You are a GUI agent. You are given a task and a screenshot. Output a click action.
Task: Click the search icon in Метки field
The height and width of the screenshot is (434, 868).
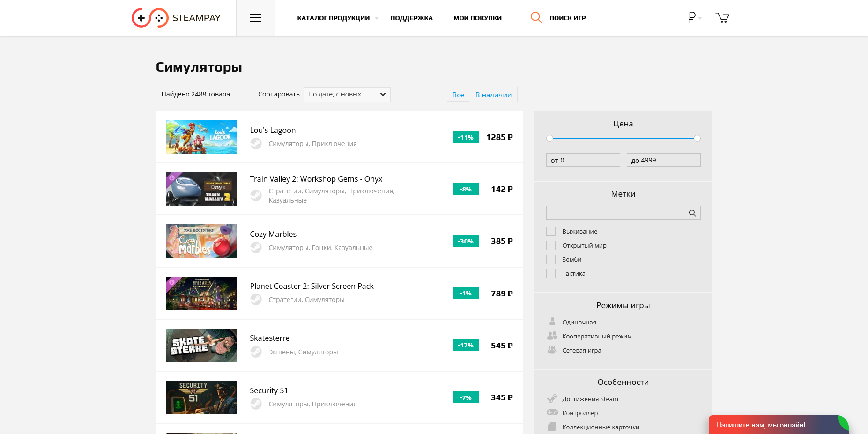[692, 213]
